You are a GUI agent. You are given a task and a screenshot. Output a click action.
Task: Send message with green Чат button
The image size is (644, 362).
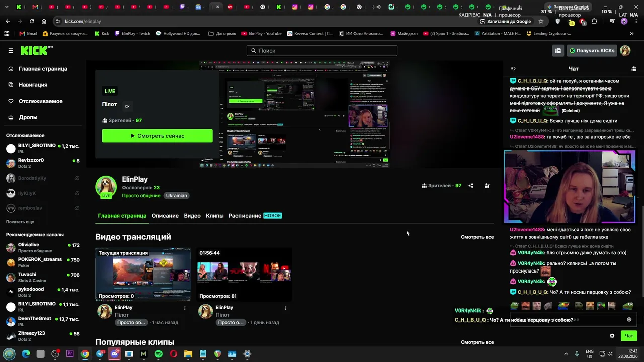tap(629, 336)
